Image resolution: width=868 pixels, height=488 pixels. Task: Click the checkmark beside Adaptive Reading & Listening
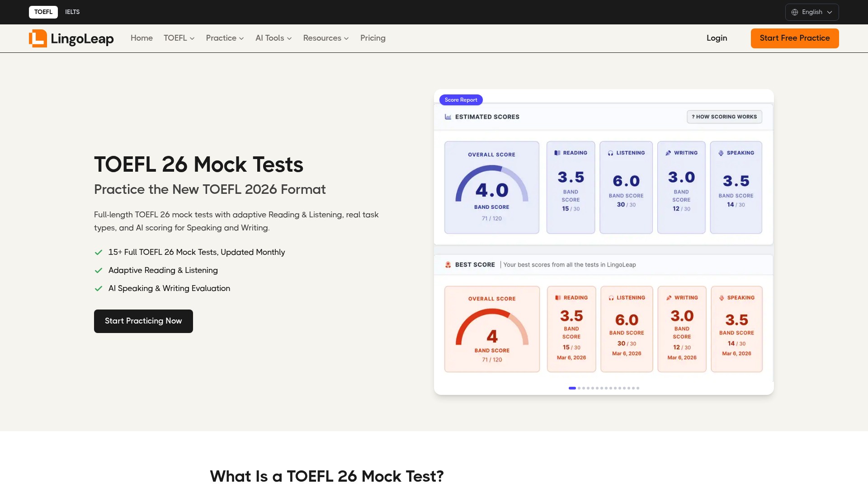[x=99, y=271]
